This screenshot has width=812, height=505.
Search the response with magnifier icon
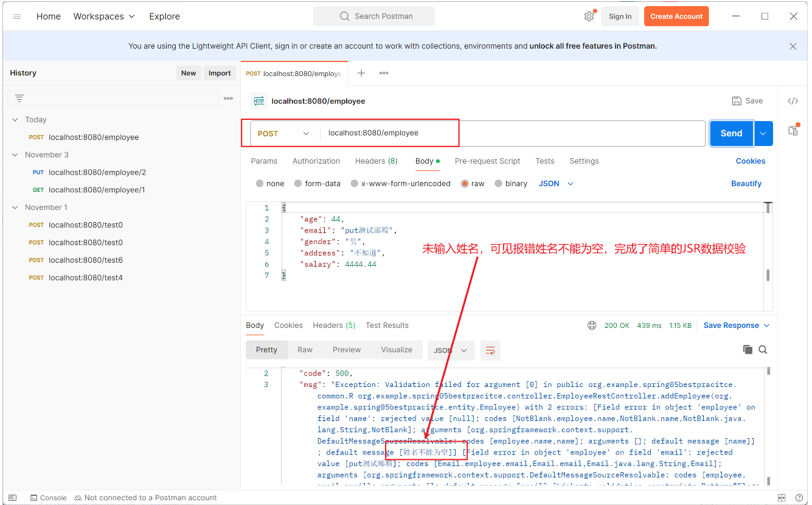click(763, 350)
